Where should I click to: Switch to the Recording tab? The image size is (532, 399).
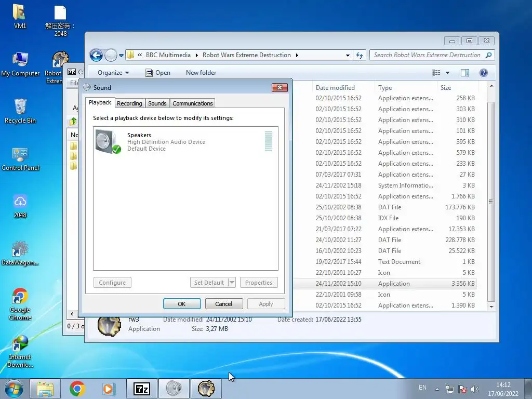[129, 103]
